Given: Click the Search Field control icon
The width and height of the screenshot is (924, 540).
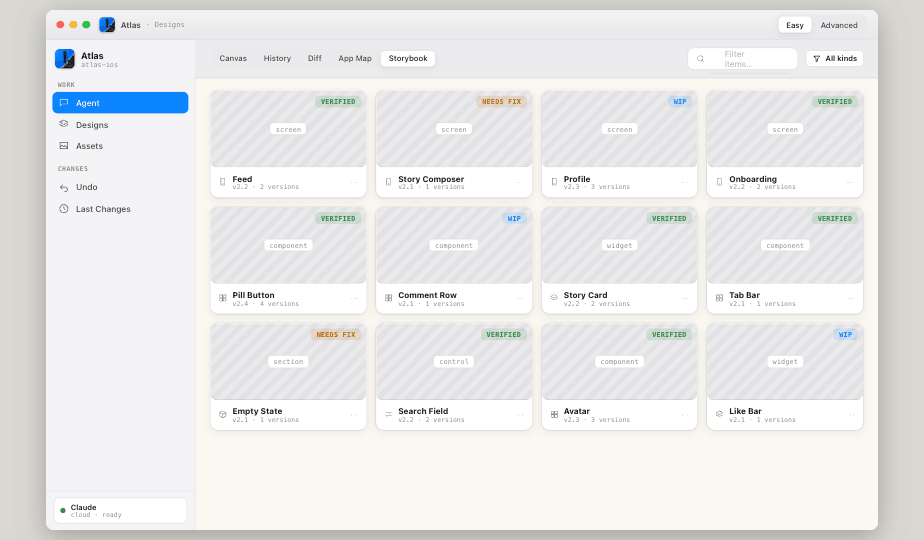Looking at the screenshot, I should pos(388,414).
